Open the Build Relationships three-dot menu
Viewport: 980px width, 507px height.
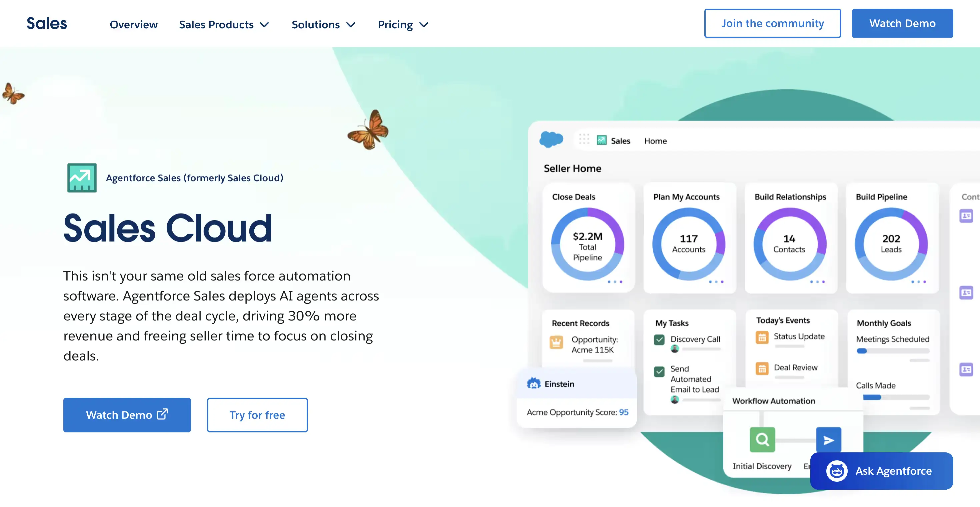817,281
